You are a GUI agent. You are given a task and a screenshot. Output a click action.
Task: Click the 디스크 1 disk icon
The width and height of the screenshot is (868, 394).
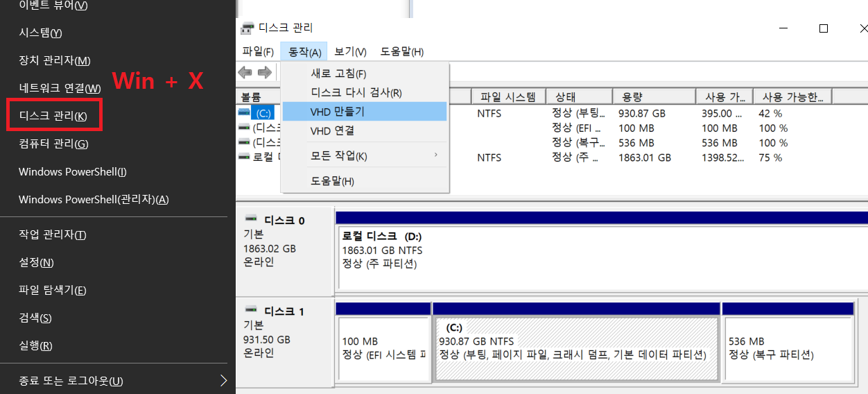click(251, 311)
